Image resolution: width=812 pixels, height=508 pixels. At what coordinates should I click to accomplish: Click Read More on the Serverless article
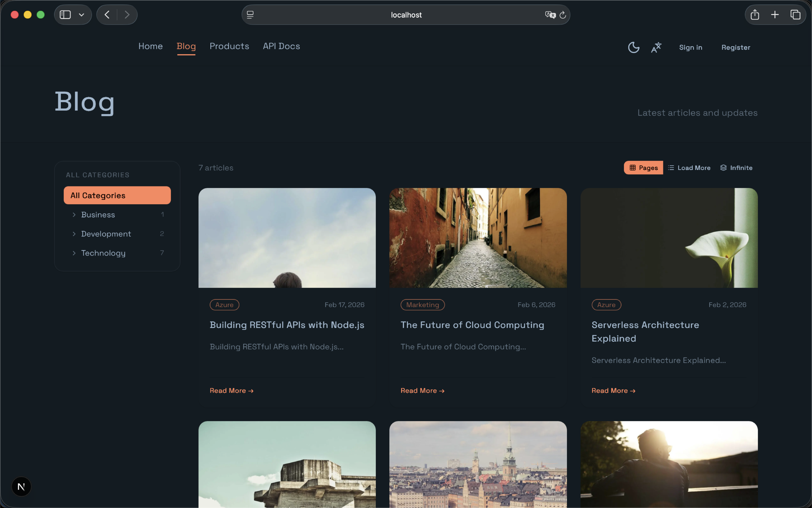613,391
